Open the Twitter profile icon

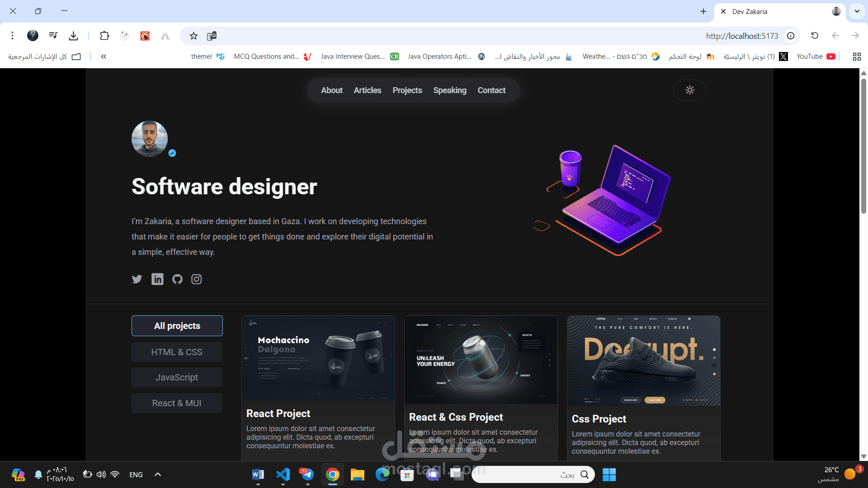click(137, 279)
